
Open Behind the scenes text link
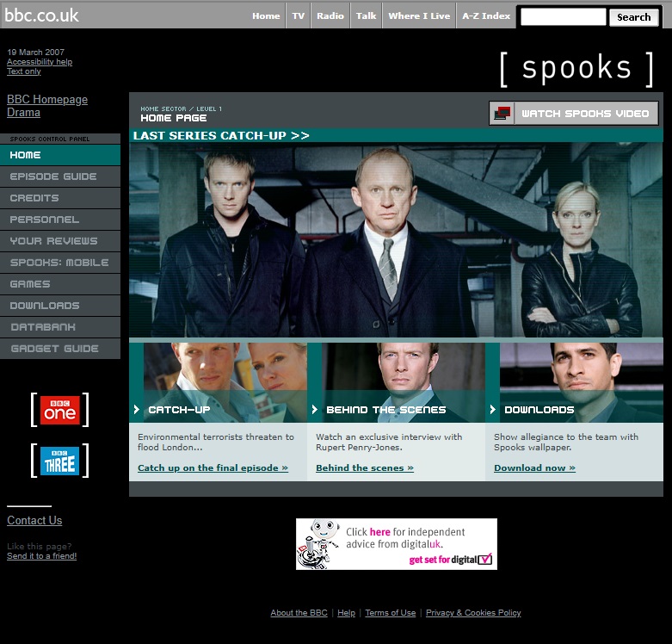(365, 468)
